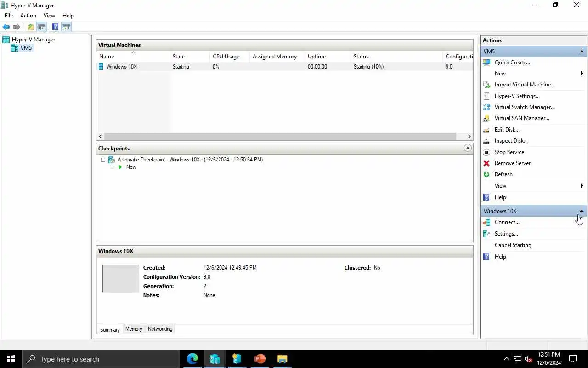The width and height of the screenshot is (588, 368).
Task: Open Microsoft Edge from taskbar
Action: [192, 359]
